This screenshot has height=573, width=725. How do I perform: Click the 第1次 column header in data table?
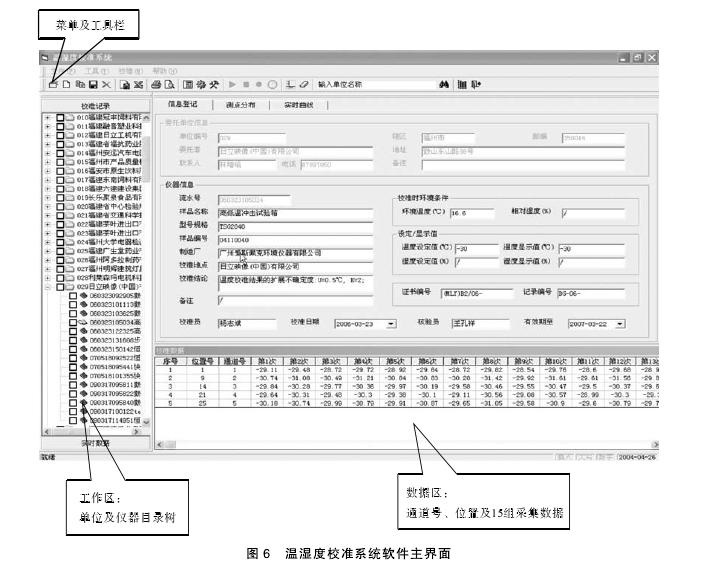point(267,361)
